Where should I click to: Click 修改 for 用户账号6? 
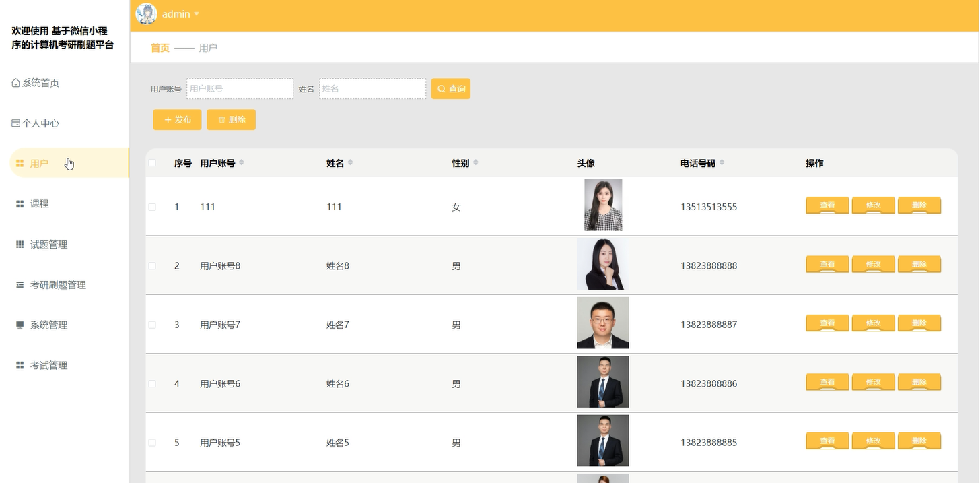(873, 382)
